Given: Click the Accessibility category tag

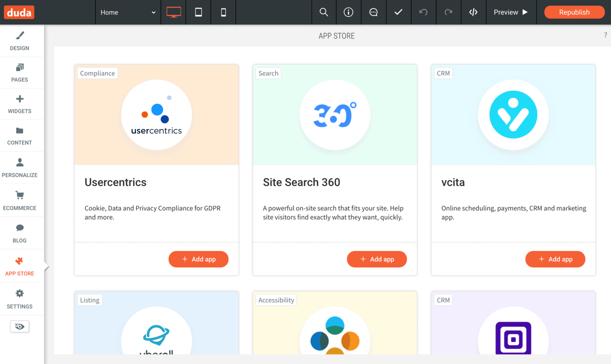Looking at the screenshot, I should (276, 300).
